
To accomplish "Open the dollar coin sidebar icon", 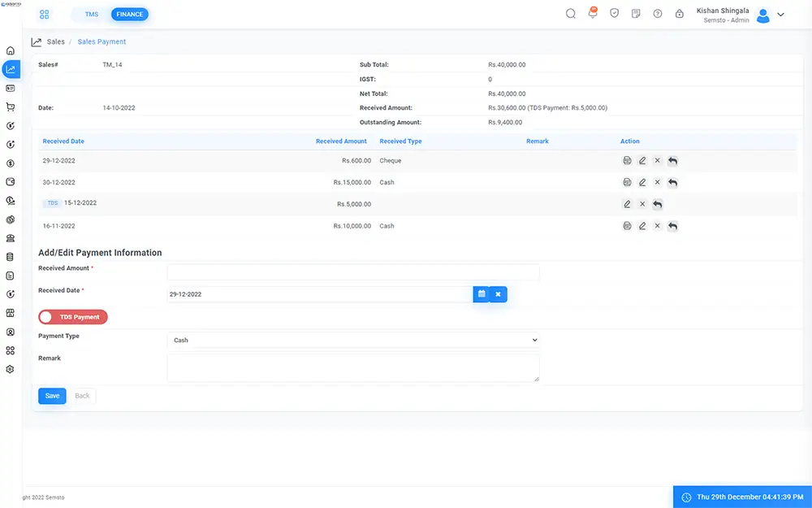I will 11,163.
